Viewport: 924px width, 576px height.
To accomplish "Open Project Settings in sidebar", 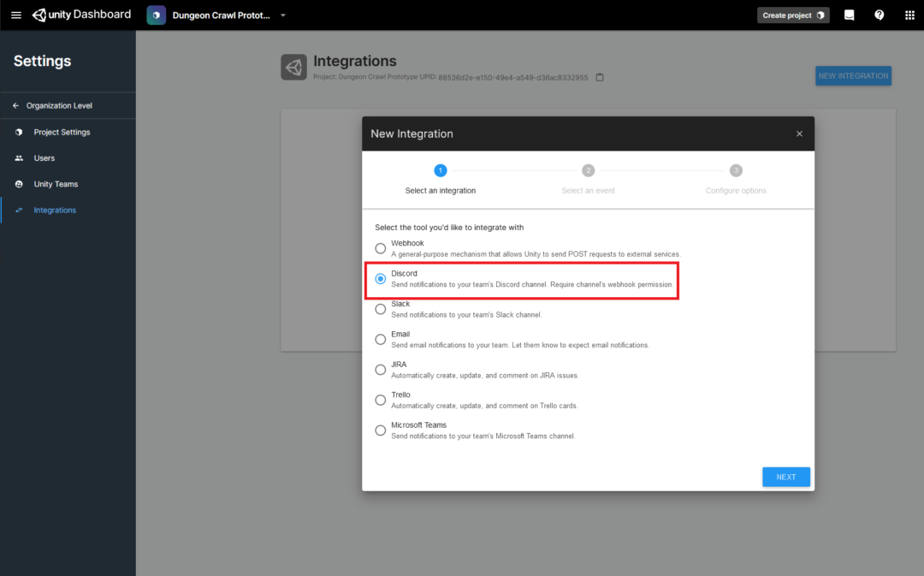I will [x=62, y=132].
